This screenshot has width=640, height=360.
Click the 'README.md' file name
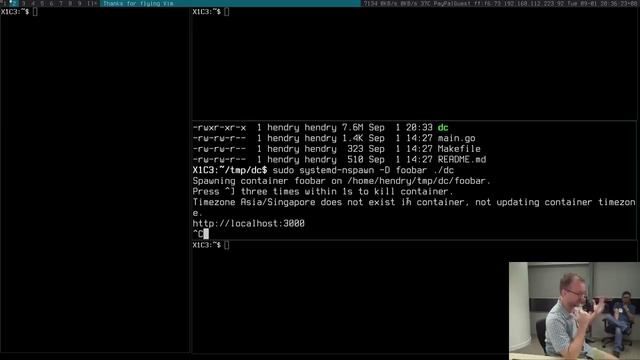point(462,160)
